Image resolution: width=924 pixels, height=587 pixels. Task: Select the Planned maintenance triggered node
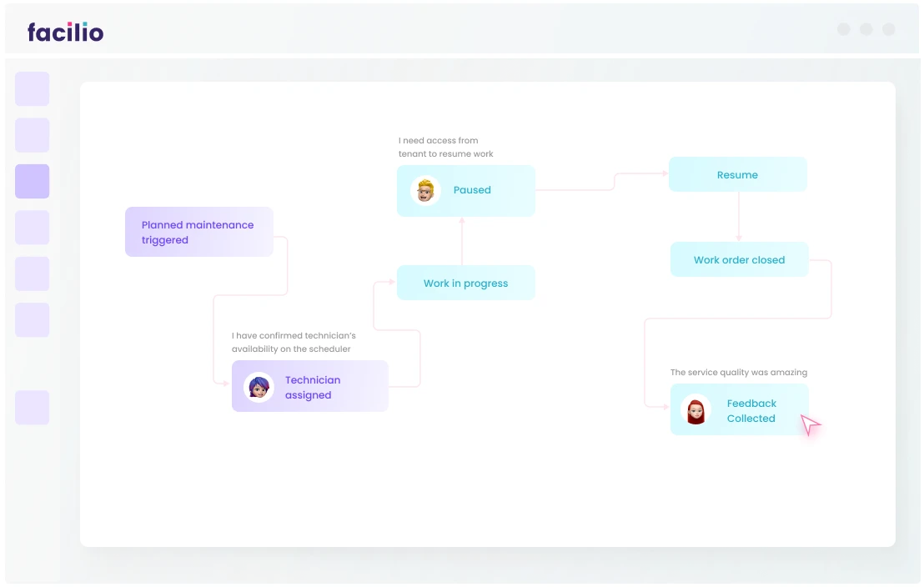pyautogui.click(x=198, y=232)
